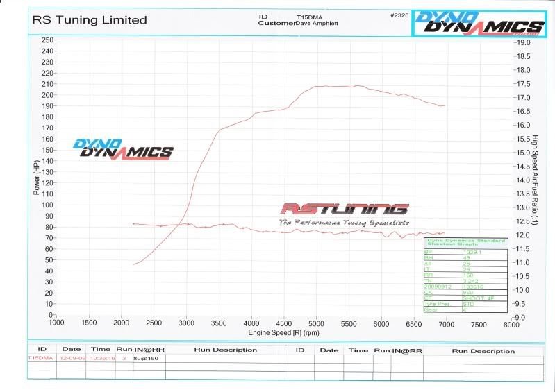Click the Dyno Dynamics logo in header
The image size is (555, 392).
[479, 22]
